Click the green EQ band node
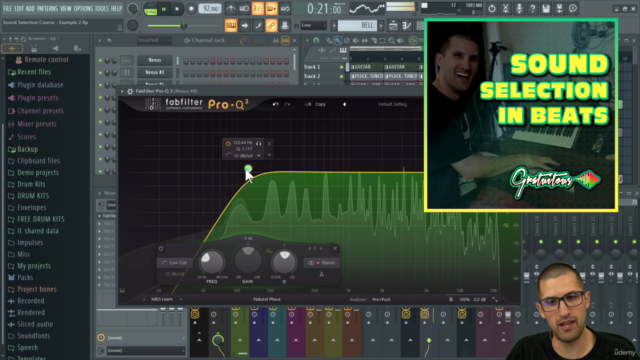Screen dimensions: 640x360 tap(248, 168)
